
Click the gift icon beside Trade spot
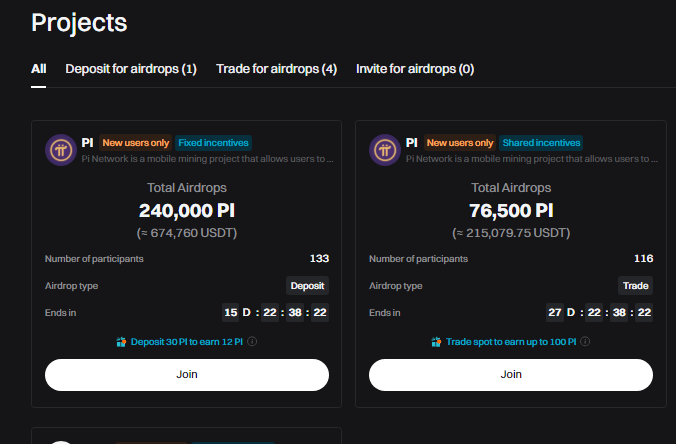click(436, 342)
